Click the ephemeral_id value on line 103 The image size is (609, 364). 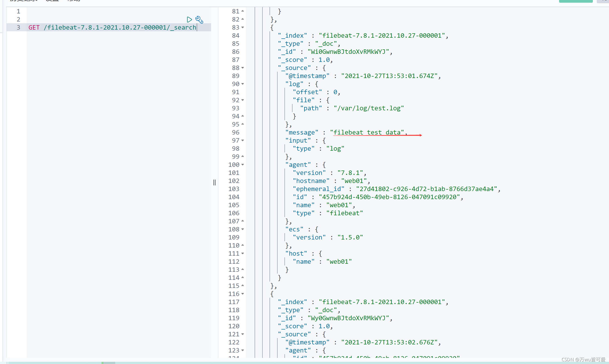click(x=426, y=189)
